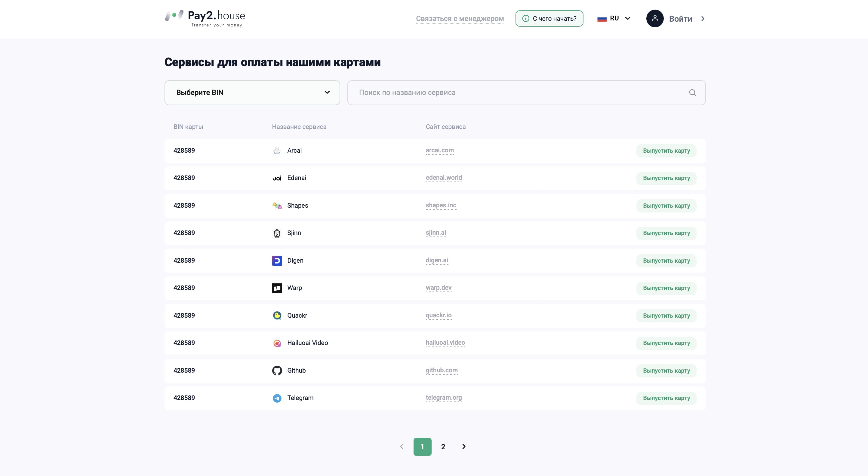The width and height of the screenshot is (868, 476).
Task: Open the quackr.io link
Action: pos(439,315)
